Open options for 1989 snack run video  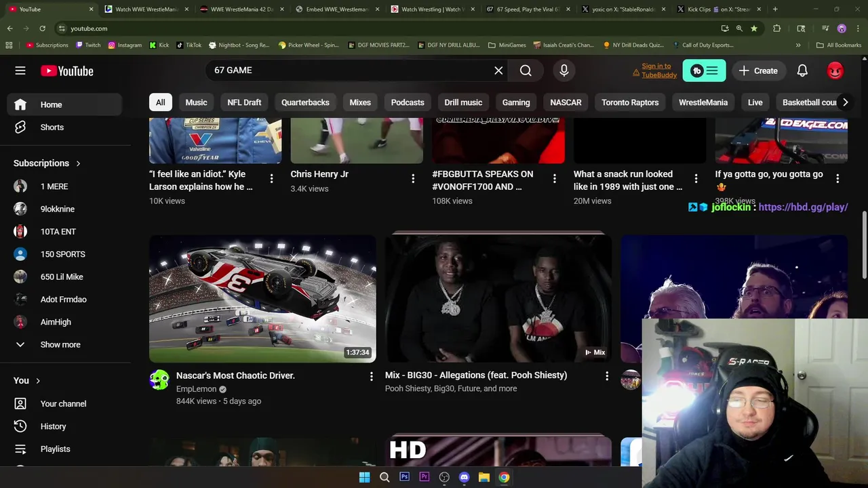pos(696,178)
